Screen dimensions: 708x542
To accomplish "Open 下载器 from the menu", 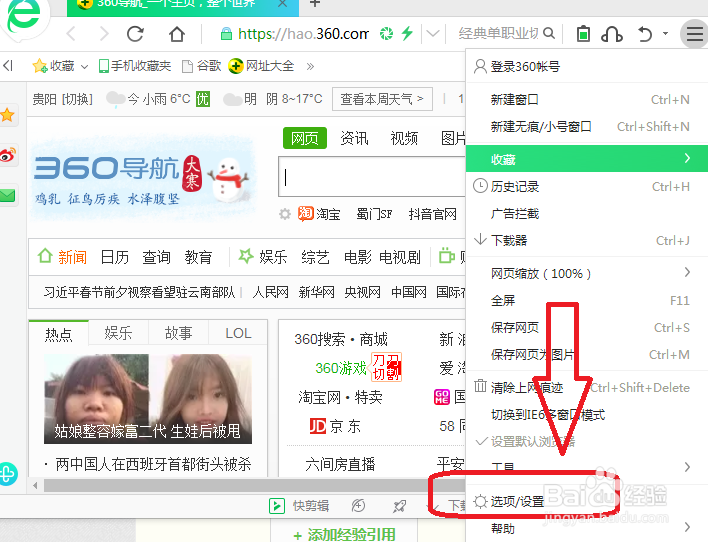I will pos(587,240).
